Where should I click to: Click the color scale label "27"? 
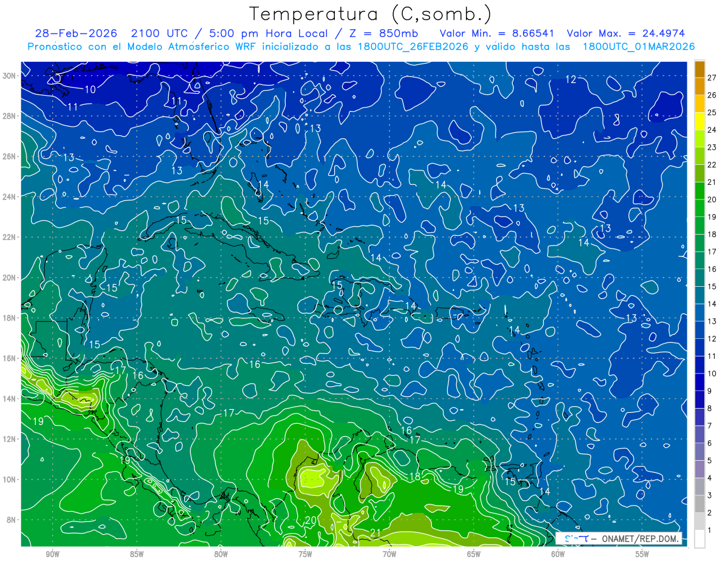712,77
